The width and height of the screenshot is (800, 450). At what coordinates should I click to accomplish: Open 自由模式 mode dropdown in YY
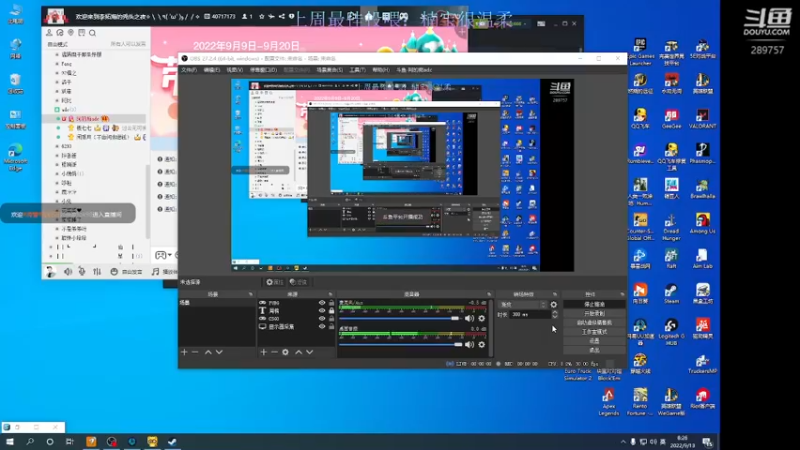58,44
